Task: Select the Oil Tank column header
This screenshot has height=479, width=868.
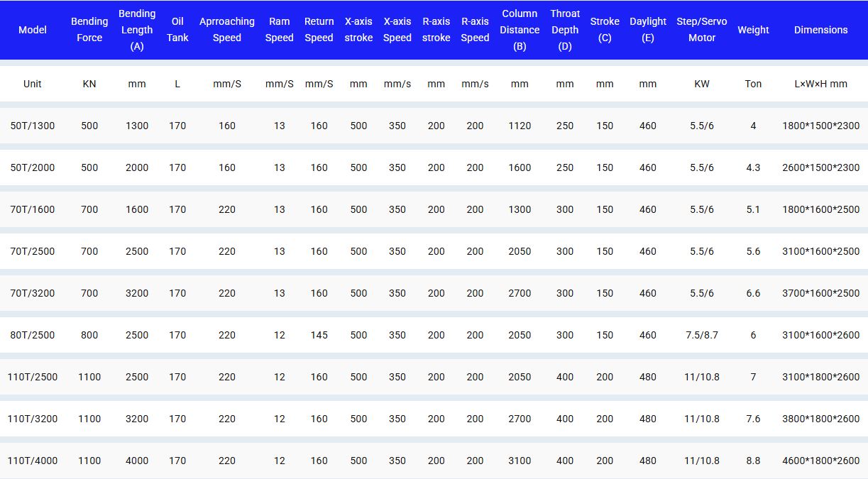Action: click(x=177, y=30)
